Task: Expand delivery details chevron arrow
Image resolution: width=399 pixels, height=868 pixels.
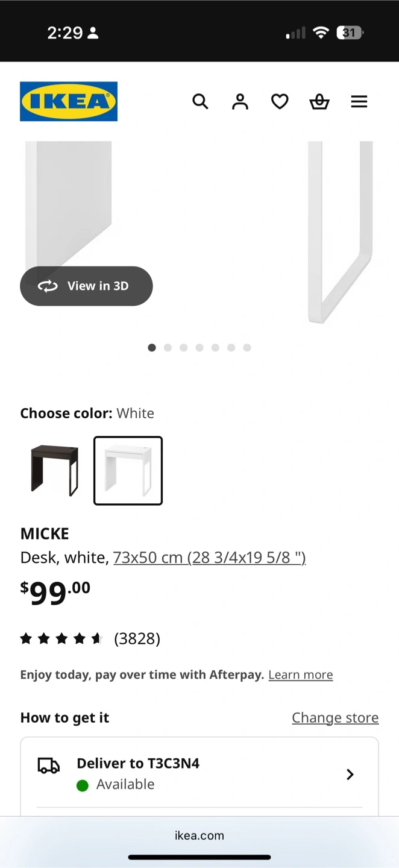Action: (x=350, y=774)
